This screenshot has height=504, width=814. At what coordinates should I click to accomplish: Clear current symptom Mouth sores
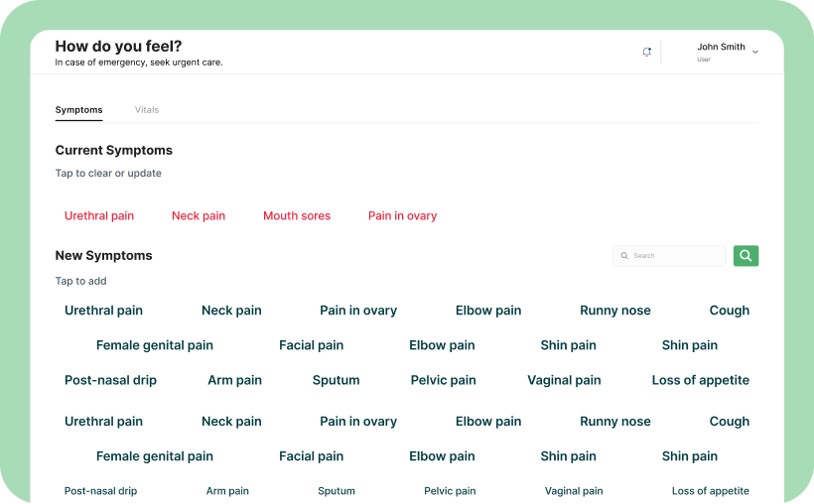click(297, 216)
